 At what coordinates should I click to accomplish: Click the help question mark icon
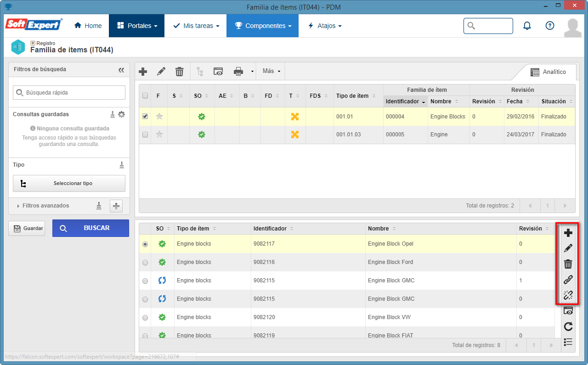click(550, 26)
